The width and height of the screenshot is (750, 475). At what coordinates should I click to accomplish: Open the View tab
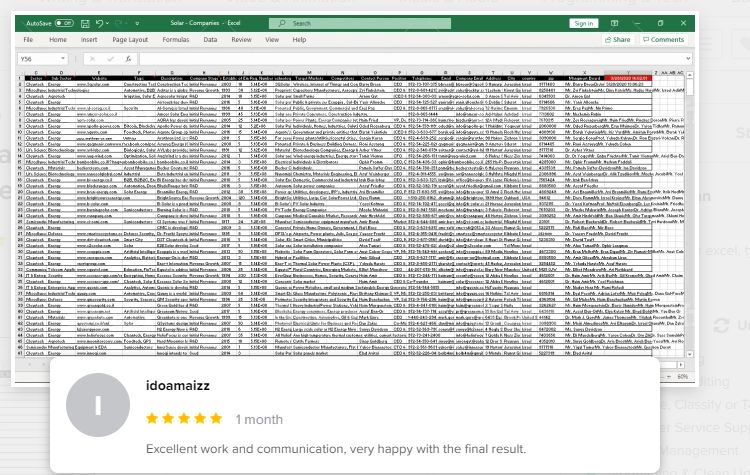(x=272, y=40)
